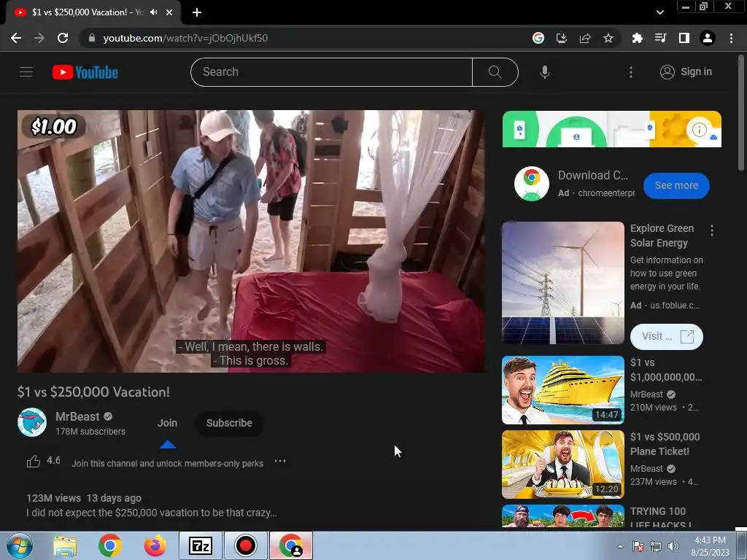The height and width of the screenshot is (560, 747).
Task: Start voice search with microphone icon
Action: point(544,72)
